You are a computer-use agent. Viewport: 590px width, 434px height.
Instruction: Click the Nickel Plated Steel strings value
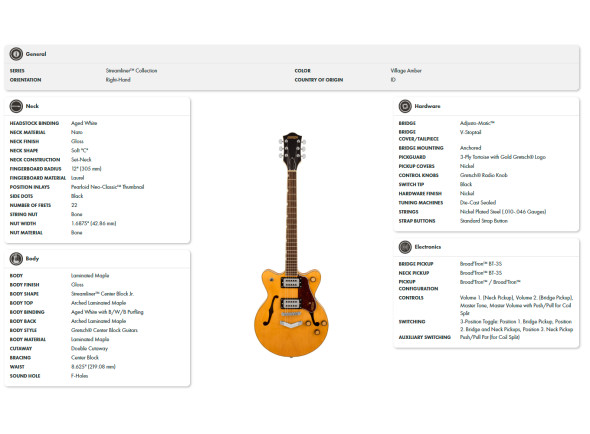tap(503, 212)
